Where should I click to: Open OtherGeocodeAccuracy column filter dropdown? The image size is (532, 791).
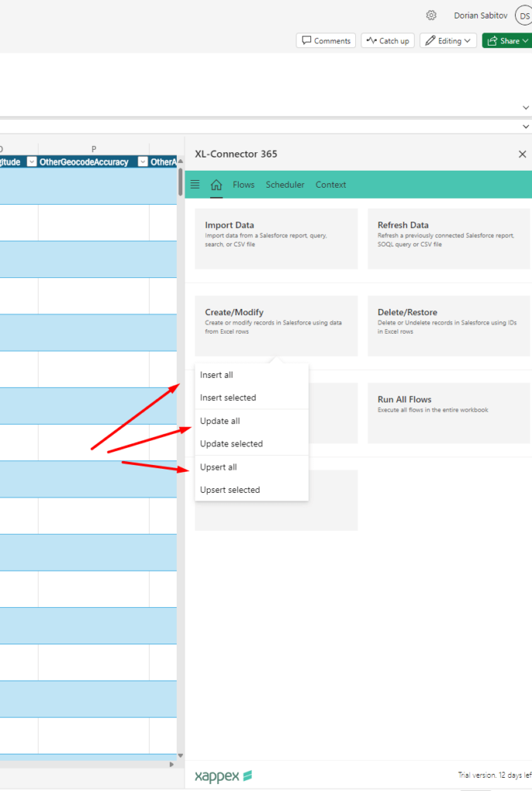[143, 162]
